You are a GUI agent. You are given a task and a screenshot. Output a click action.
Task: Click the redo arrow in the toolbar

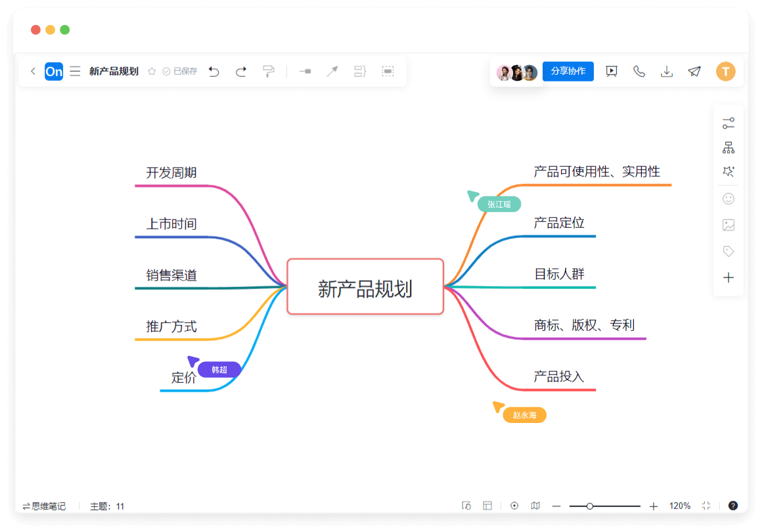click(241, 72)
